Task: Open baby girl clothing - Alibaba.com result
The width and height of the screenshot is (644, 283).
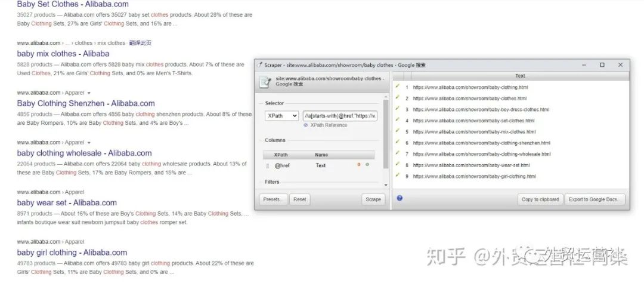Action: [x=72, y=253]
